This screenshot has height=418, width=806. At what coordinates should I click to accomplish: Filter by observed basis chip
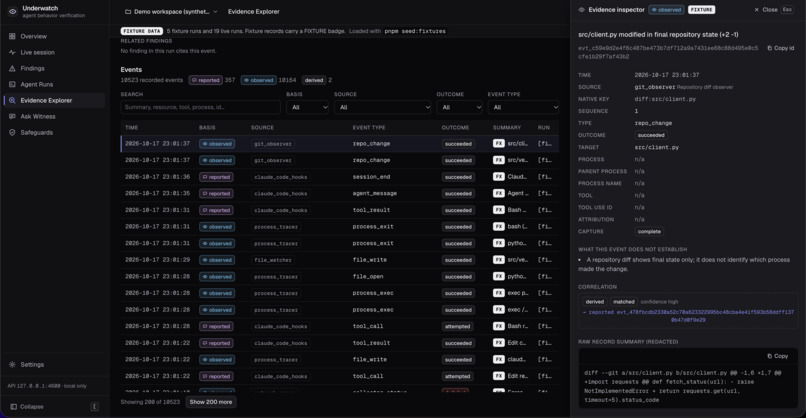(x=259, y=80)
